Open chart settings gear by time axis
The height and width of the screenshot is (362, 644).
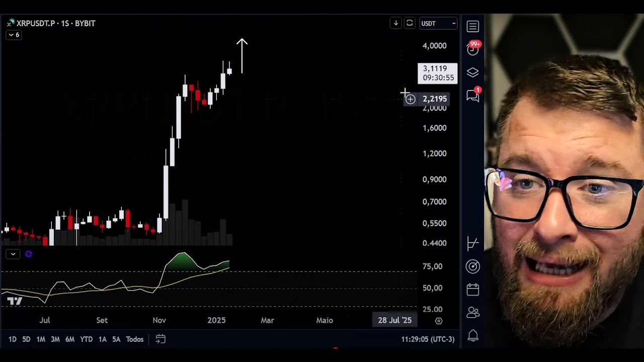coord(439,321)
